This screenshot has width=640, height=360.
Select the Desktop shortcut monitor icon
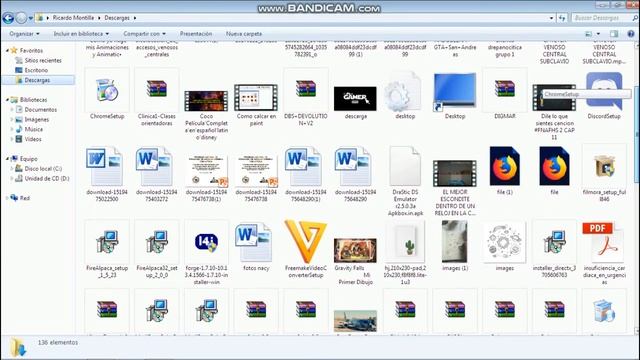[455, 91]
